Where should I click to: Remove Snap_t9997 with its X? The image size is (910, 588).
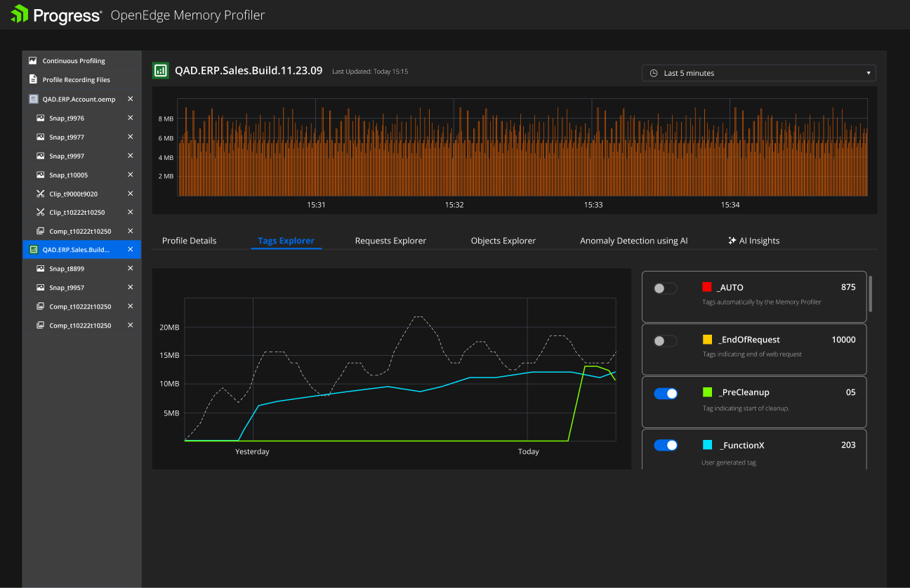tap(130, 156)
